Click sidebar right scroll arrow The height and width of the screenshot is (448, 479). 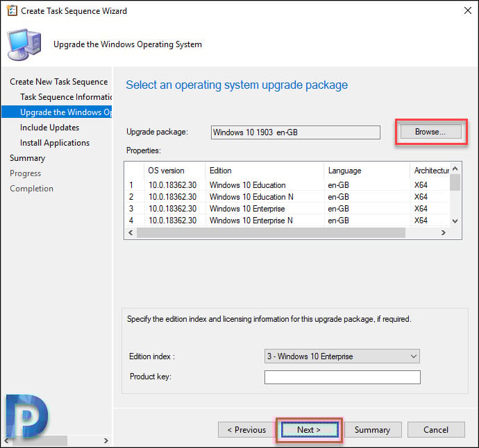click(x=106, y=440)
